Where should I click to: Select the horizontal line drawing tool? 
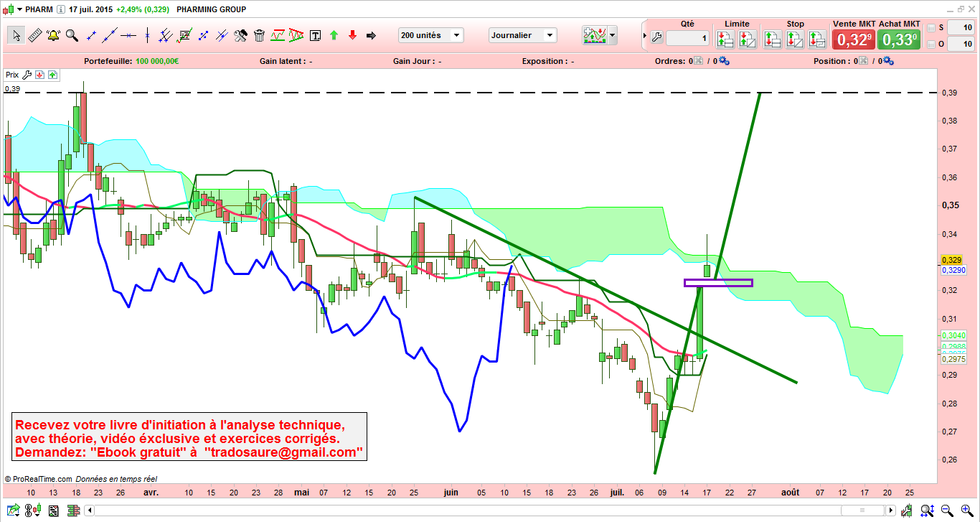128,35
